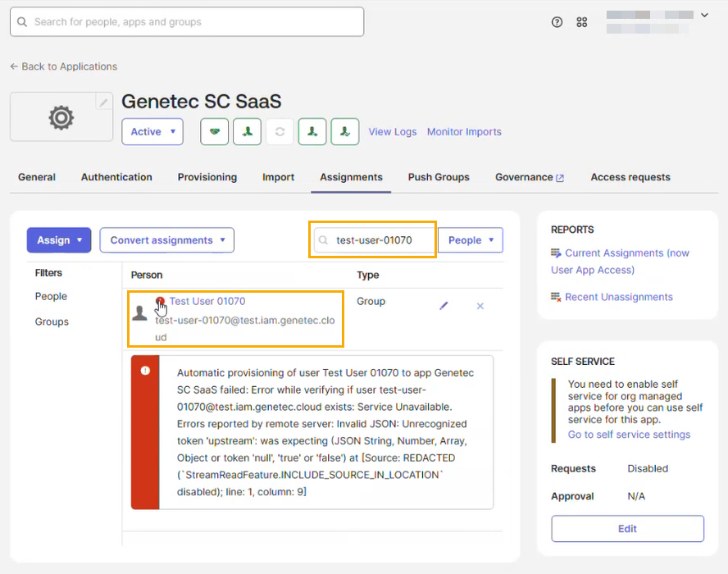This screenshot has height=574, width=728.
Task: Click the Type column header
Action: point(368,275)
